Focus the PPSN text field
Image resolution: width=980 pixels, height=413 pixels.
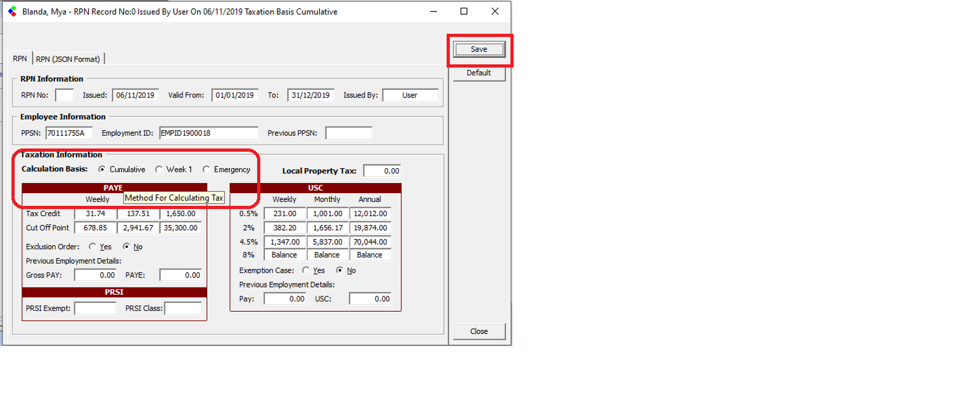(69, 133)
